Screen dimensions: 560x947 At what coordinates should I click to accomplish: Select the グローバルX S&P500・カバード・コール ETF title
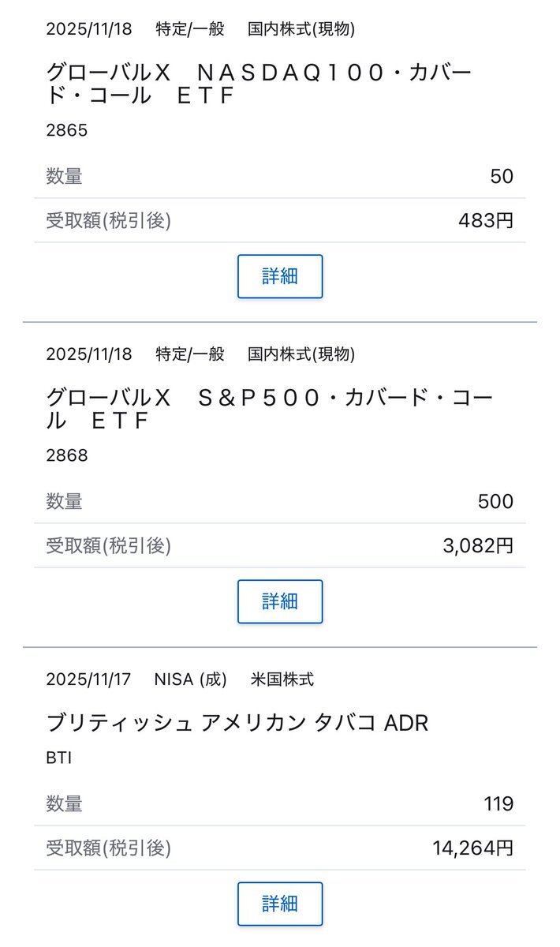(268, 409)
